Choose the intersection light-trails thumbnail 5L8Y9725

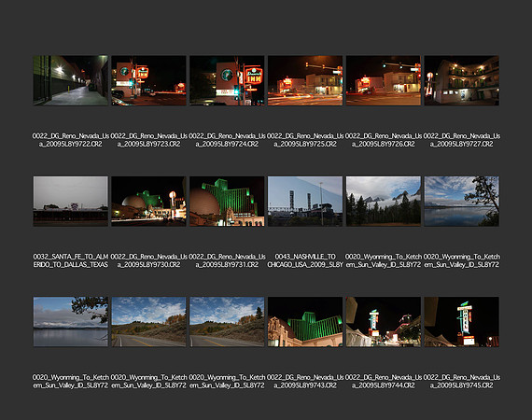click(305, 80)
